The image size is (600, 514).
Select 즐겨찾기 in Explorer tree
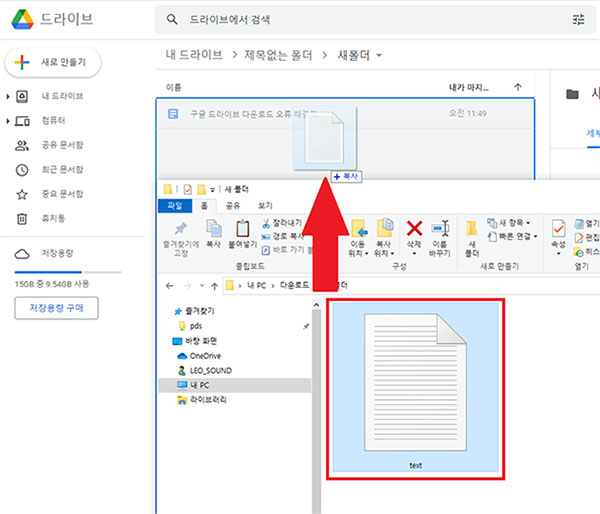point(200,311)
